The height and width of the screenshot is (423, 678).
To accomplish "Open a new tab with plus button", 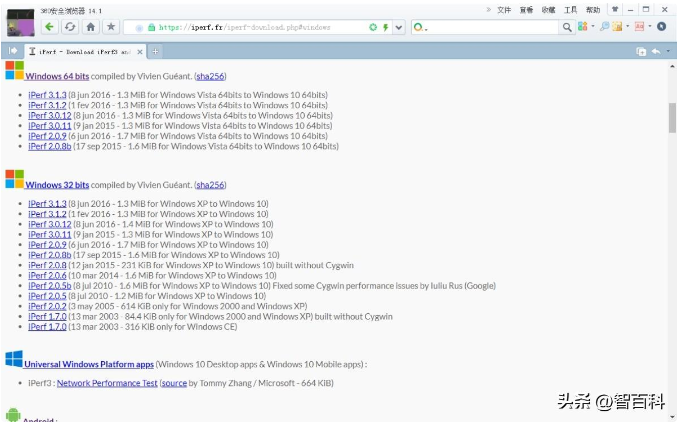I will click(x=155, y=51).
